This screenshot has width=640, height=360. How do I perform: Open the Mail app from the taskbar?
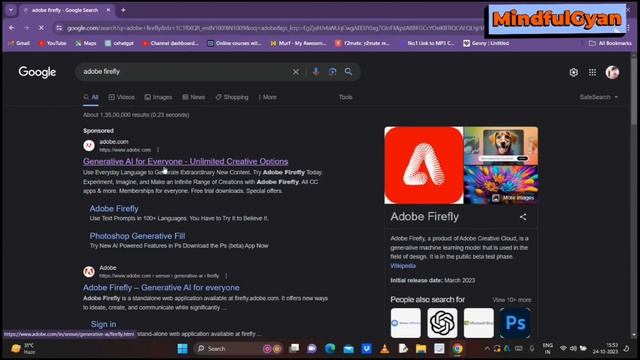pos(349,349)
